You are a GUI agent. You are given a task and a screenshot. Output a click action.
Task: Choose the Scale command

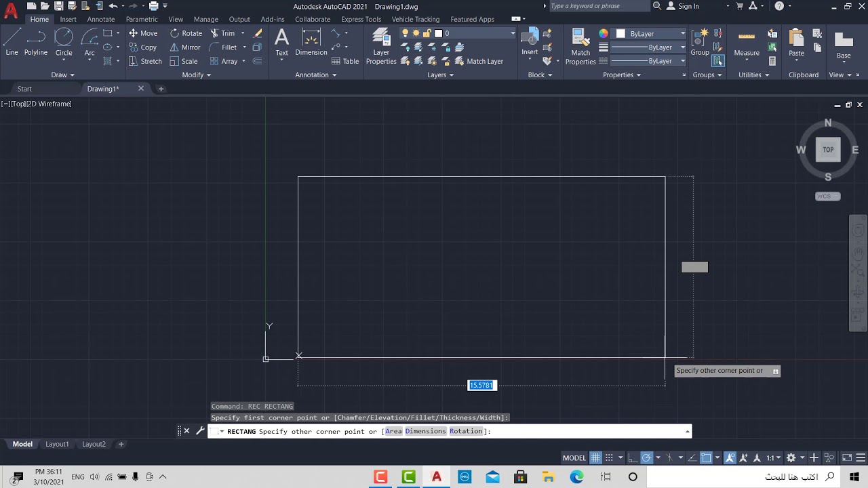tap(184, 61)
